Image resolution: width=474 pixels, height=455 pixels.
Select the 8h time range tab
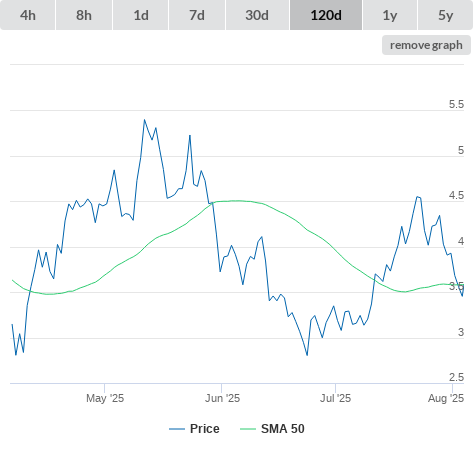tap(84, 15)
